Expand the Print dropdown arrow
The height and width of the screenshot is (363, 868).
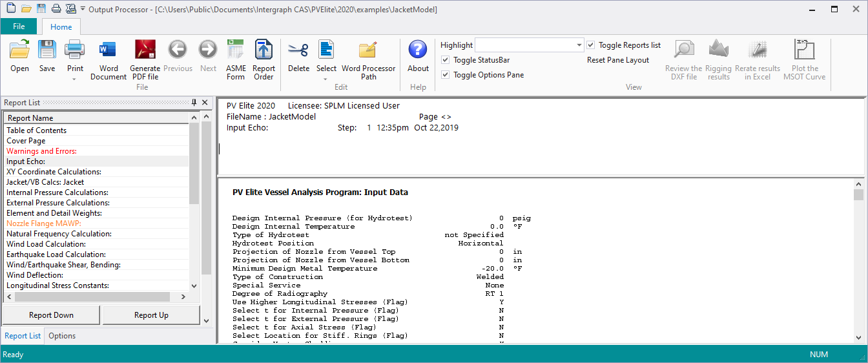tap(75, 79)
